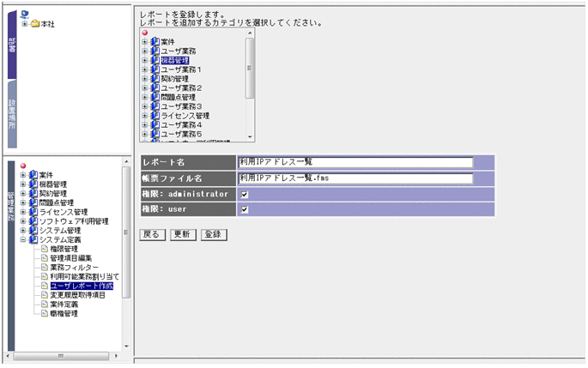Viewport: 588px width, 368px height.
Task: Click 管理業務 tree vertical scrollbar down arrow
Action: click(126, 347)
